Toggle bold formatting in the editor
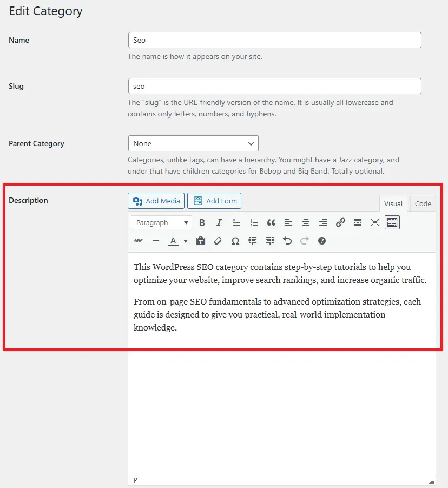448x488 pixels. [201, 222]
